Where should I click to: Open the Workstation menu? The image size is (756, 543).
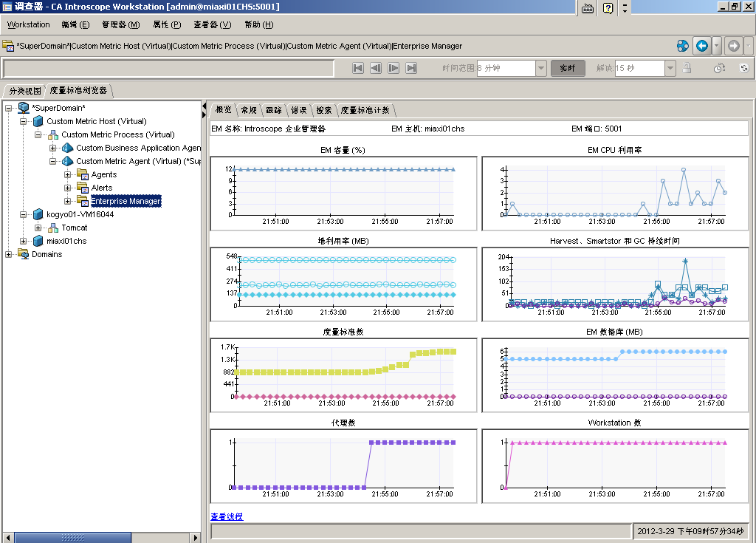[x=29, y=24]
